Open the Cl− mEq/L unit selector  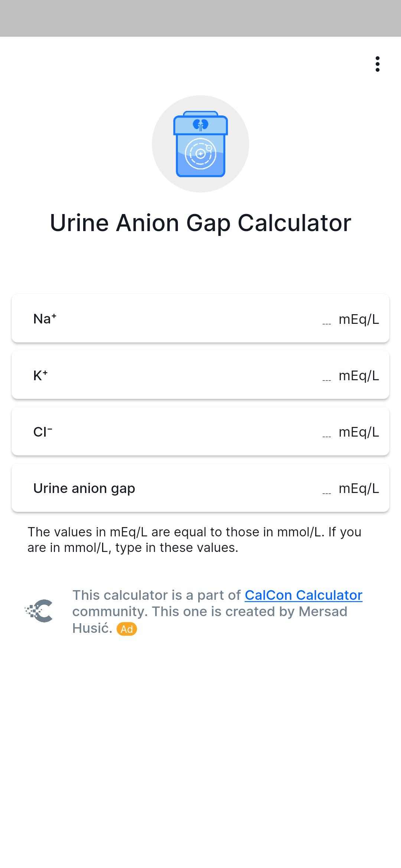(x=359, y=432)
